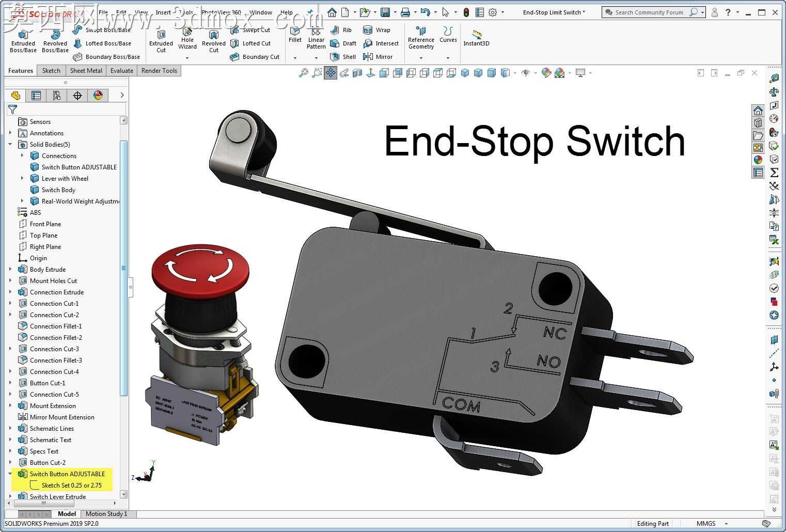Expand the Connections body node
The height and width of the screenshot is (532, 786).
point(22,156)
